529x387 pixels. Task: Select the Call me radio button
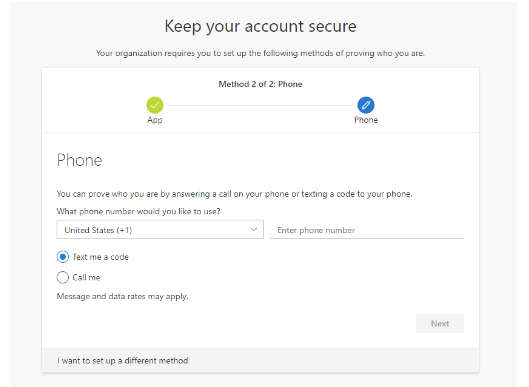[x=62, y=278]
